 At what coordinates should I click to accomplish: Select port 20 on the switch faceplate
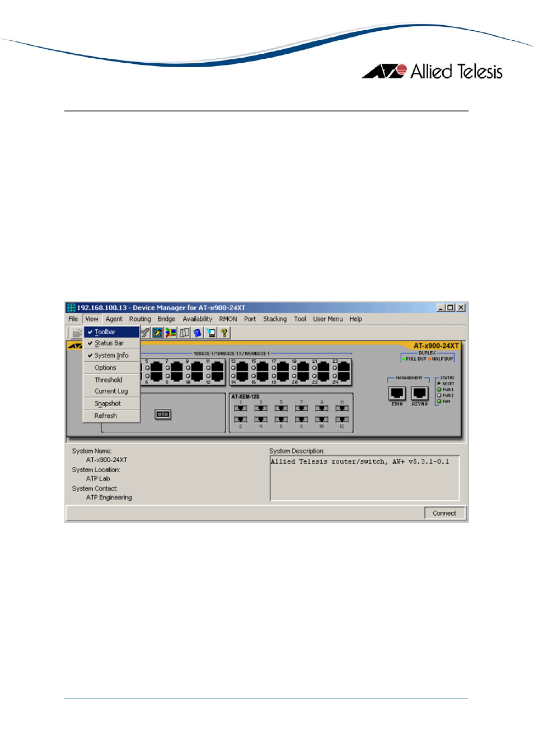click(x=303, y=376)
